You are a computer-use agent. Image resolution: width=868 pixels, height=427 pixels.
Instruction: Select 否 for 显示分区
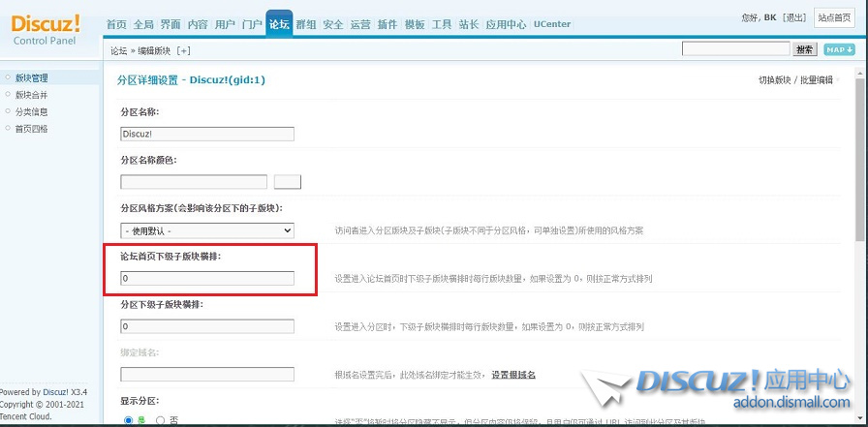click(x=161, y=420)
